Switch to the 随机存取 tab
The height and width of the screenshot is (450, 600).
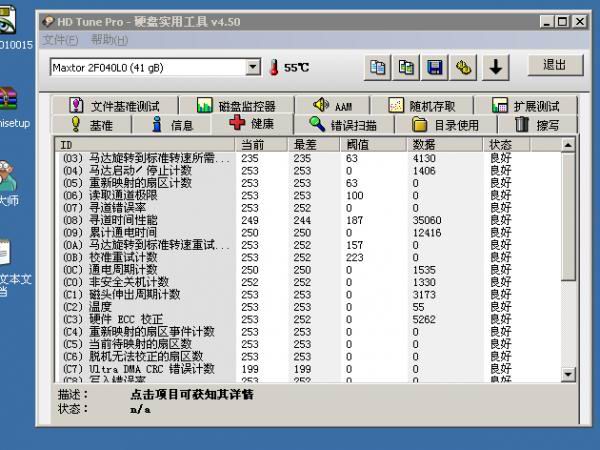(x=422, y=105)
